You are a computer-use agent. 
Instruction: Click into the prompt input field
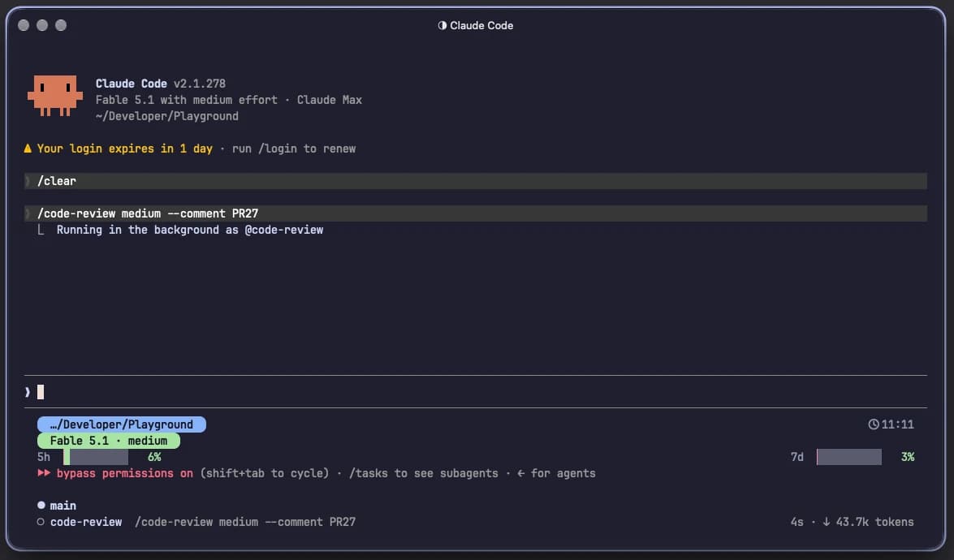click(476, 392)
